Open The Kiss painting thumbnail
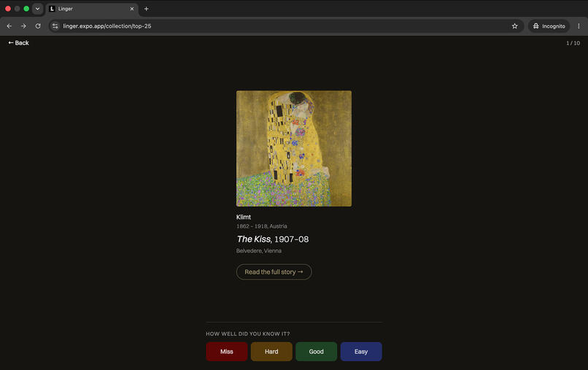Screen dimensions: 588x370 click(x=294, y=148)
